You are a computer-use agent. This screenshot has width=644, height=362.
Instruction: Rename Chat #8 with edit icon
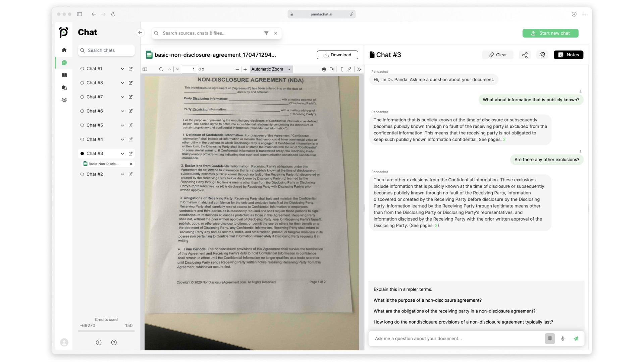pyautogui.click(x=131, y=83)
